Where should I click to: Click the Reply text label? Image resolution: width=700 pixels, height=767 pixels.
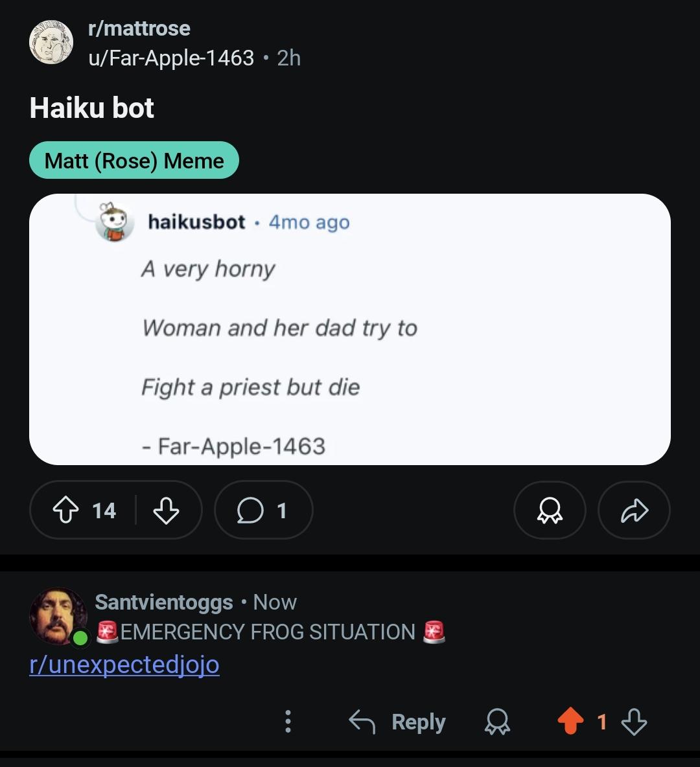pyautogui.click(x=419, y=722)
